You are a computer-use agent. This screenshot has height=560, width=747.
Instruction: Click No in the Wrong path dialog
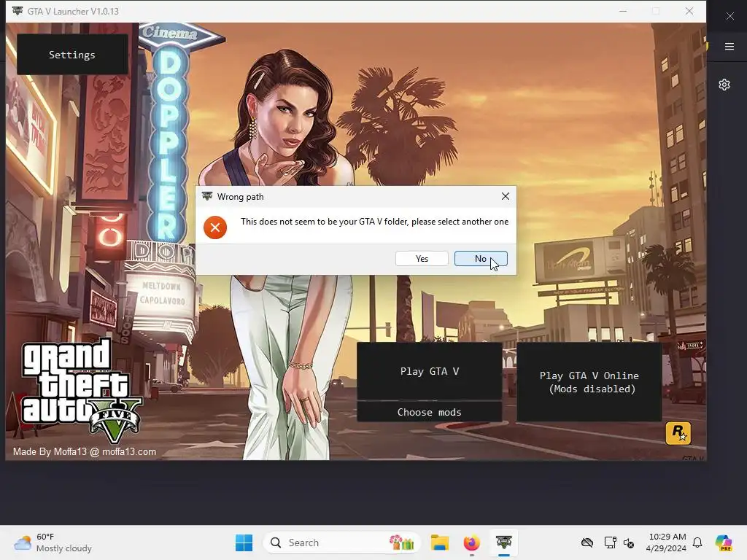(481, 259)
